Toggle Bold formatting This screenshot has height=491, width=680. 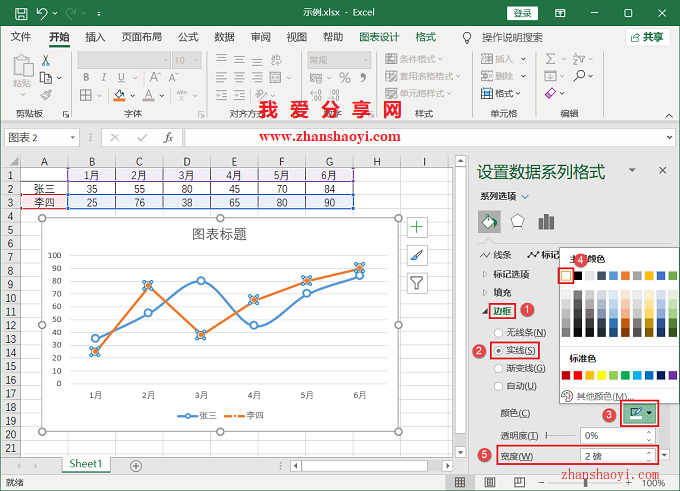click(x=86, y=77)
